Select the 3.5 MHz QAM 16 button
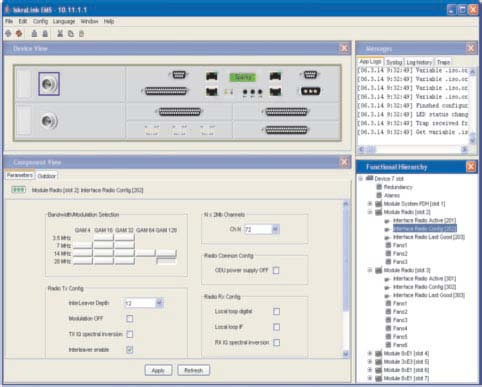This screenshot has height=387, width=482. [104, 238]
